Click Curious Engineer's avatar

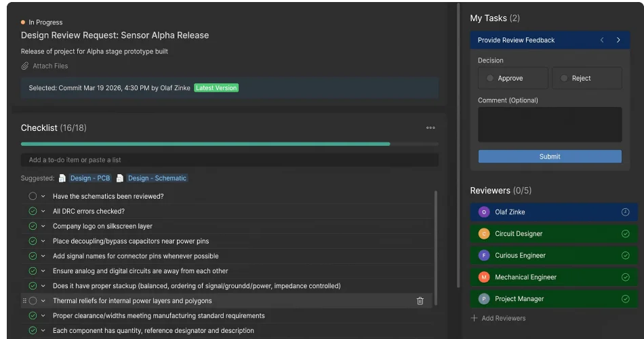click(x=484, y=255)
